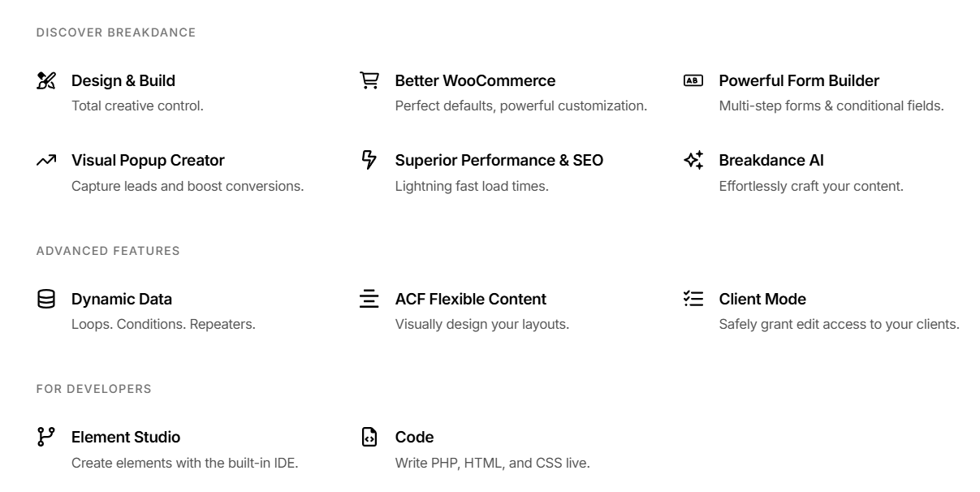Click the Client Mode checklist icon
Image resolution: width=980 pixels, height=492 pixels.
coord(693,299)
